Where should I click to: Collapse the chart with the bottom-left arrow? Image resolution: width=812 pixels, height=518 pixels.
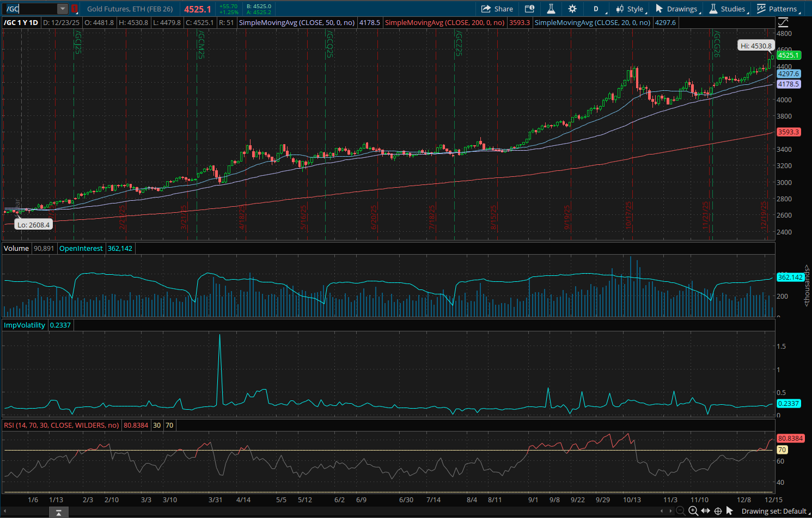(x=58, y=512)
